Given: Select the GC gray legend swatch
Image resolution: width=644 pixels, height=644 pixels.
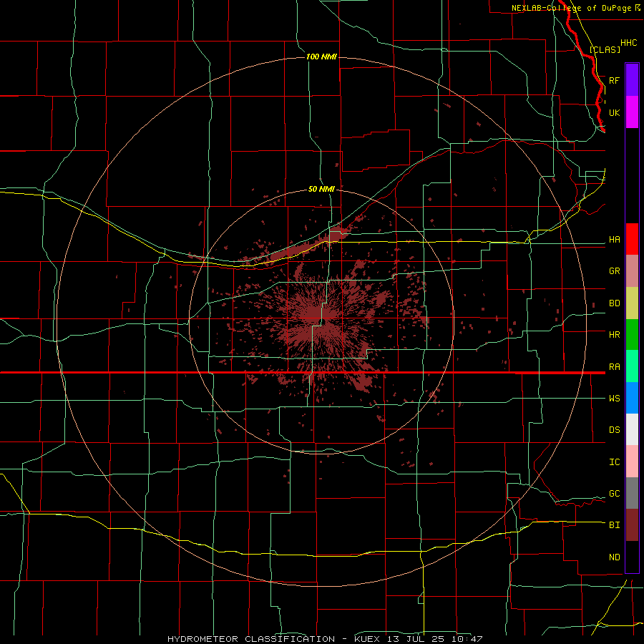Looking at the screenshot, I should (x=632, y=493).
